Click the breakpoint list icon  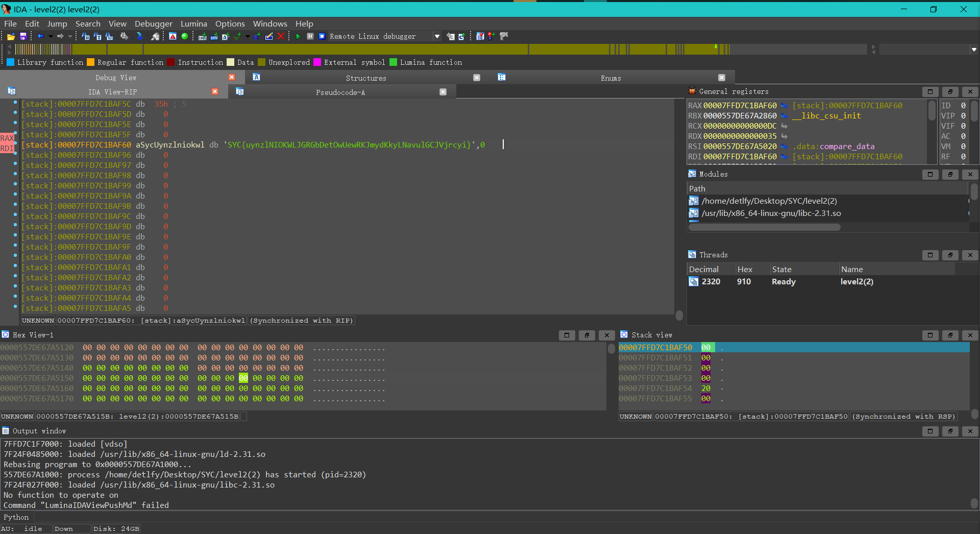pyautogui.click(x=480, y=36)
